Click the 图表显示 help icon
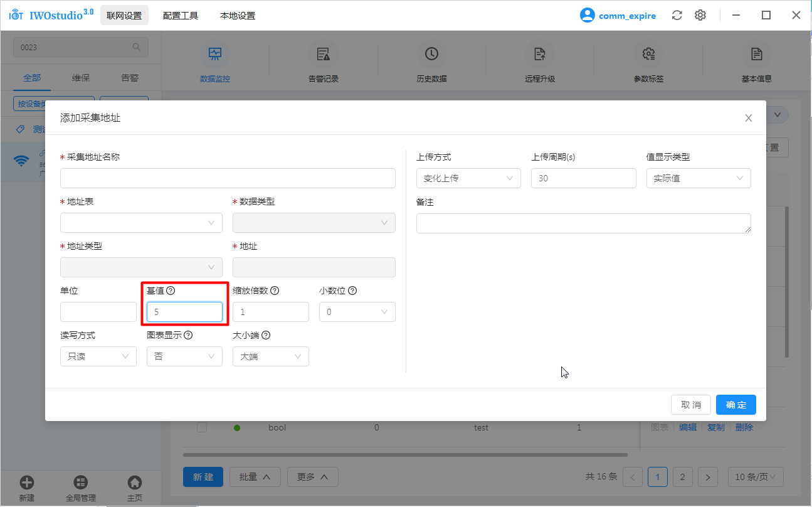812x507 pixels. [188, 335]
